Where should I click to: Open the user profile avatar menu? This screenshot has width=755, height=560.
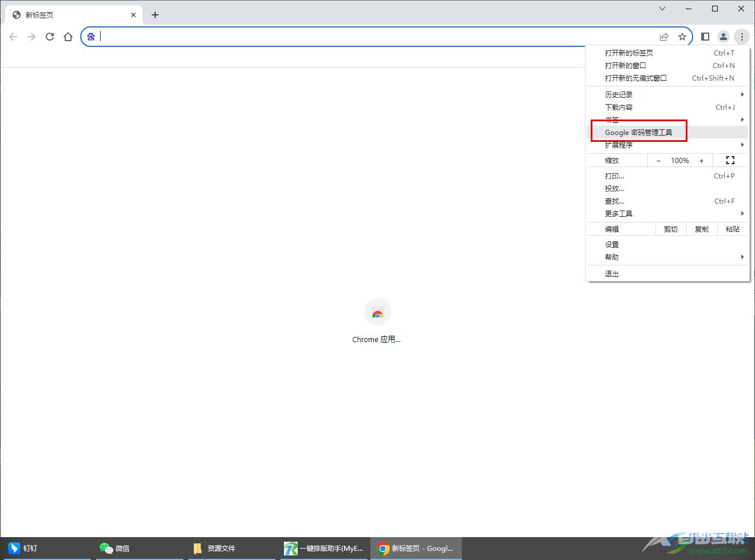tap(724, 37)
